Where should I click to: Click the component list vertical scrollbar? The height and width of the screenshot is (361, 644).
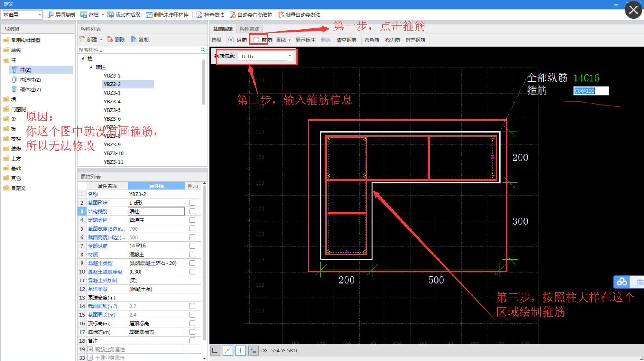tap(204, 82)
